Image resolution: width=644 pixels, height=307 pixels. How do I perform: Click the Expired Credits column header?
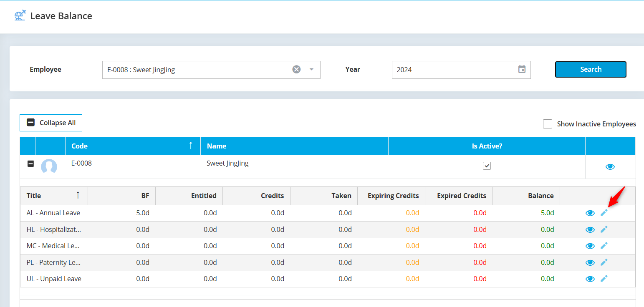[x=459, y=196]
